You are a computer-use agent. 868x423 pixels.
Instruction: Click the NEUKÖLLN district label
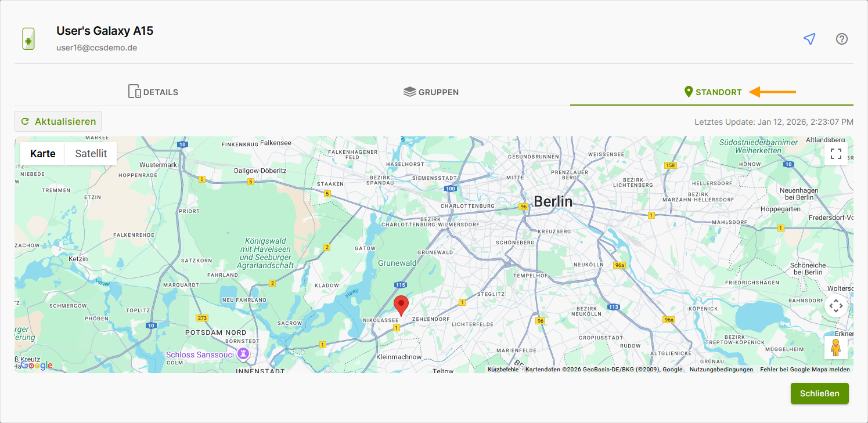[x=589, y=263]
